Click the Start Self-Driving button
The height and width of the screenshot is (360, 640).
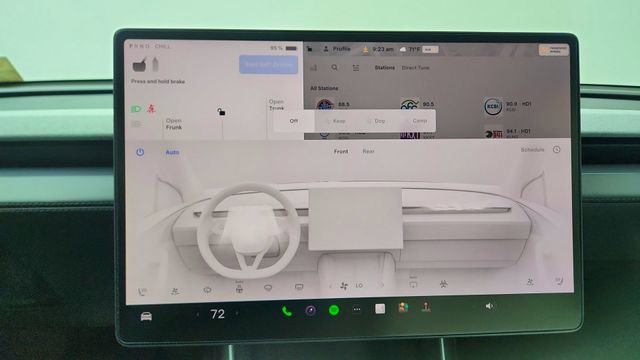269,64
